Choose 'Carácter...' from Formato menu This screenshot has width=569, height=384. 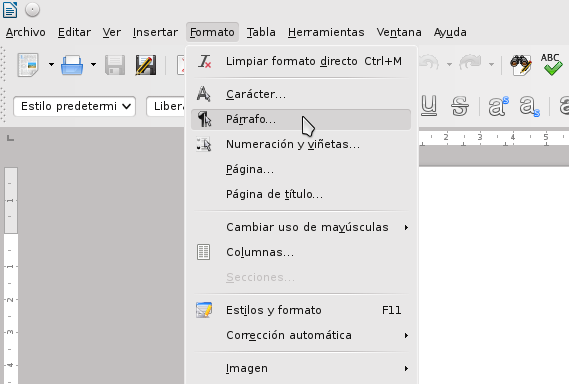click(301, 94)
